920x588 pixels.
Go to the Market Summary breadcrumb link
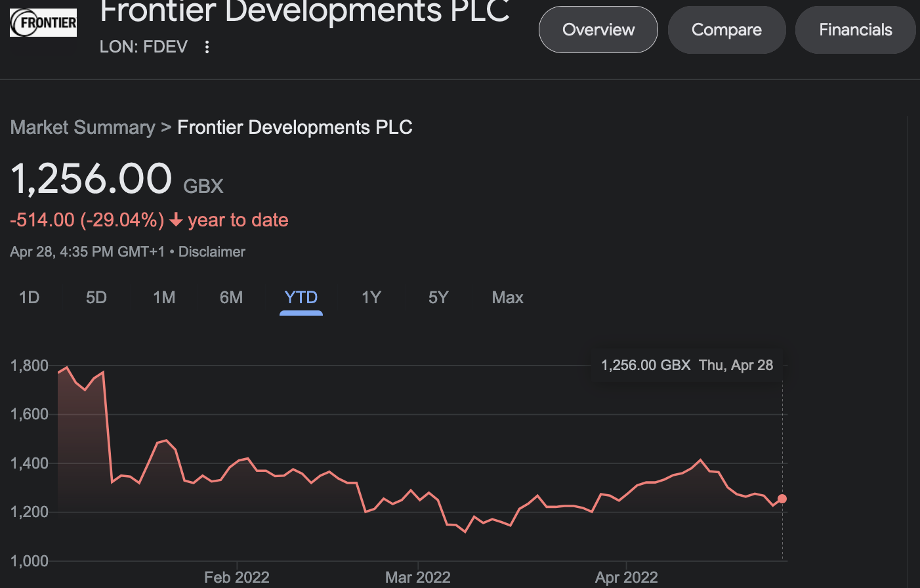[83, 127]
